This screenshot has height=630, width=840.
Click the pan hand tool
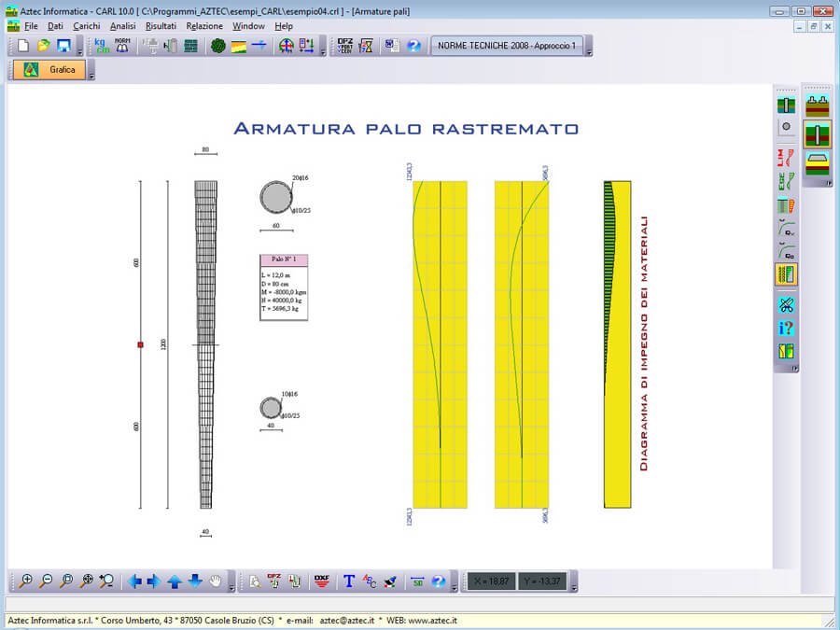click(217, 581)
